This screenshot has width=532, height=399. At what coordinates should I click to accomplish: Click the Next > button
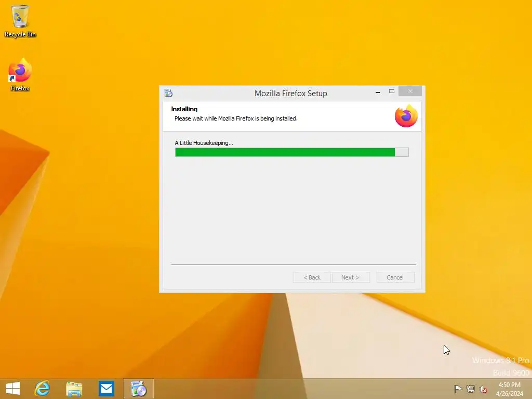(x=351, y=277)
